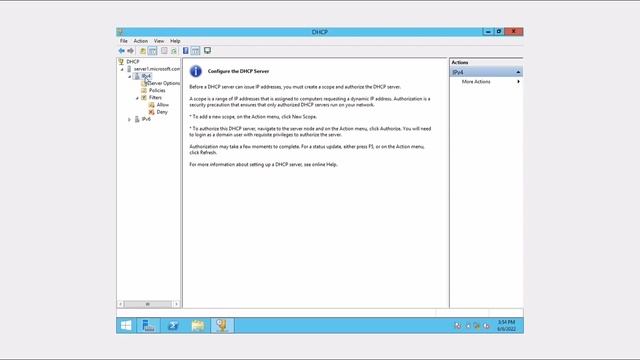
Task: Click the DHCP console taskbar icon
Action: (222, 325)
